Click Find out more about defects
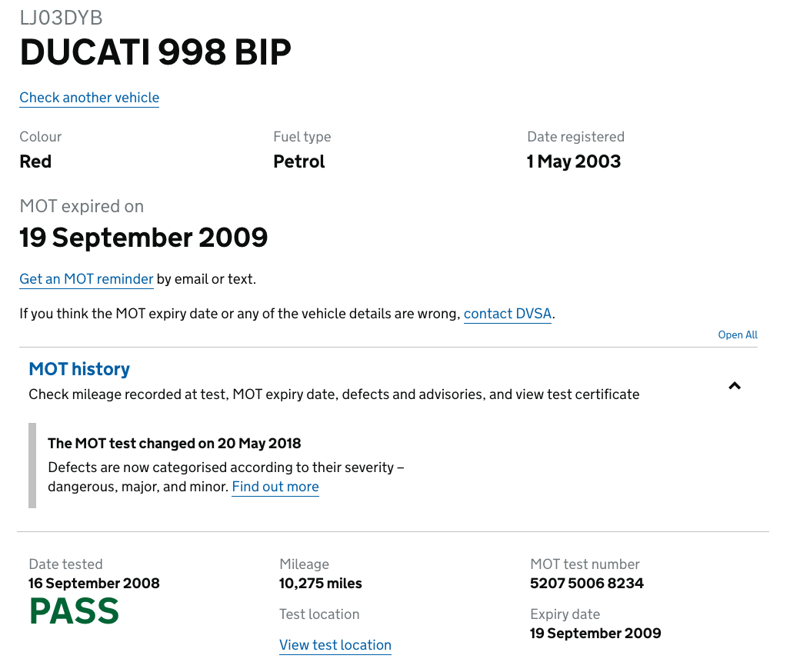 tap(275, 487)
